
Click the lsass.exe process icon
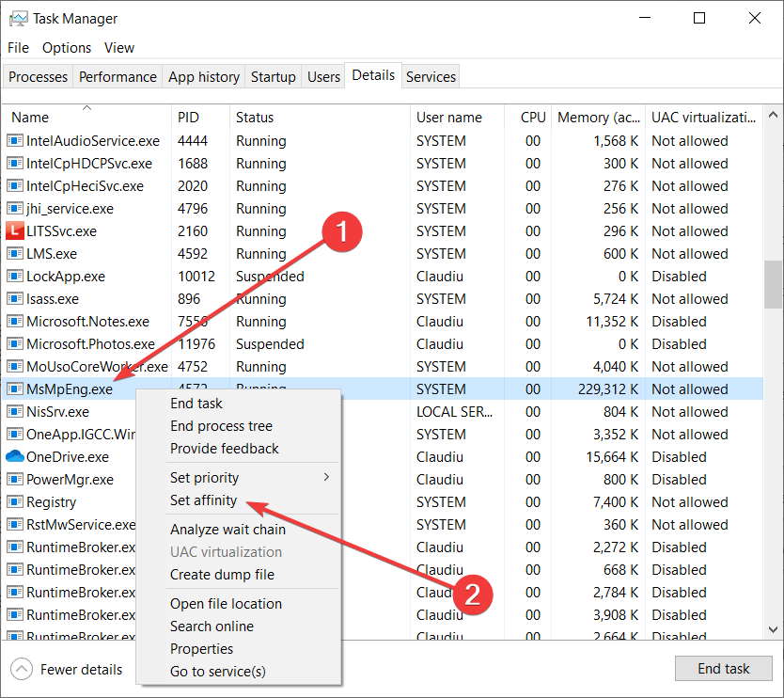click(14, 299)
